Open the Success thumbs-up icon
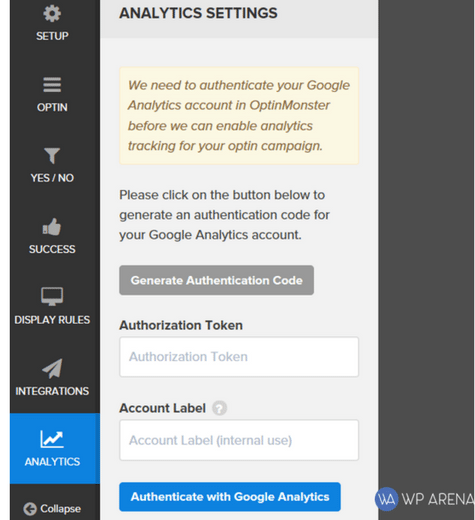 click(x=52, y=227)
